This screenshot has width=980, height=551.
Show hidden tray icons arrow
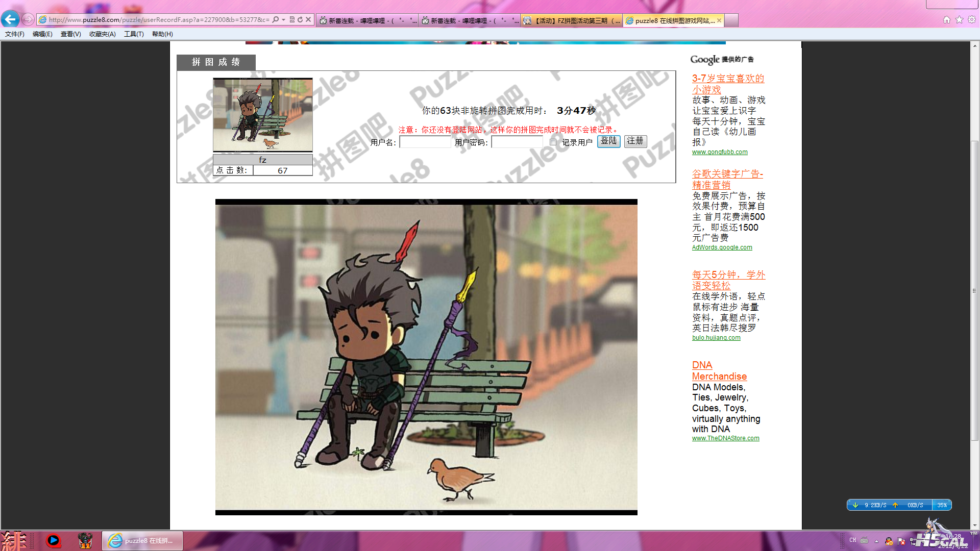(x=876, y=541)
